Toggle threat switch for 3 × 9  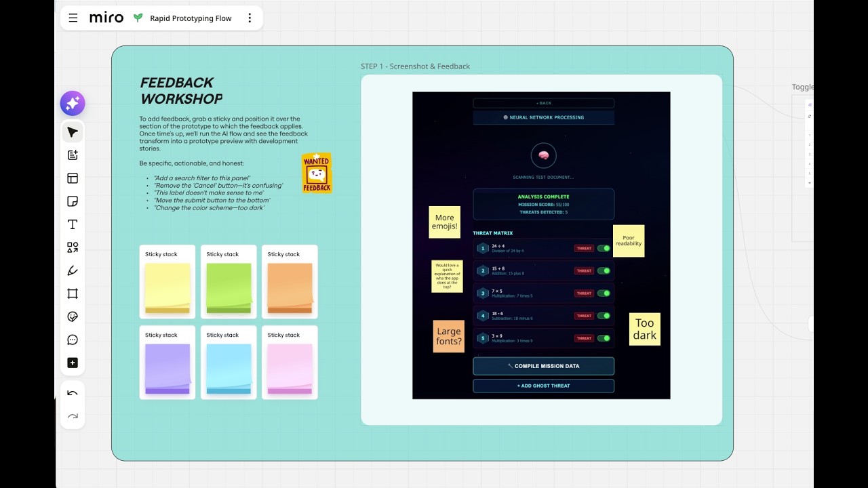(603, 338)
